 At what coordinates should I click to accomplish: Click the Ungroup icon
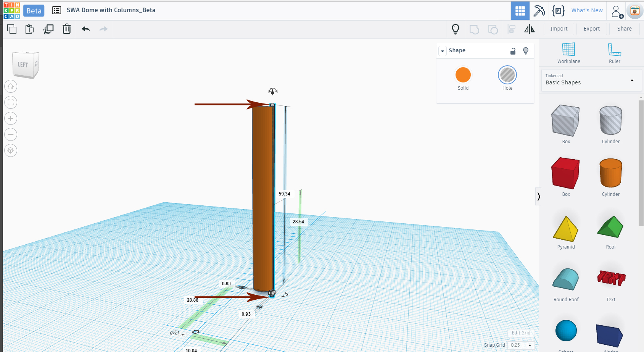(x=493, y=29)
